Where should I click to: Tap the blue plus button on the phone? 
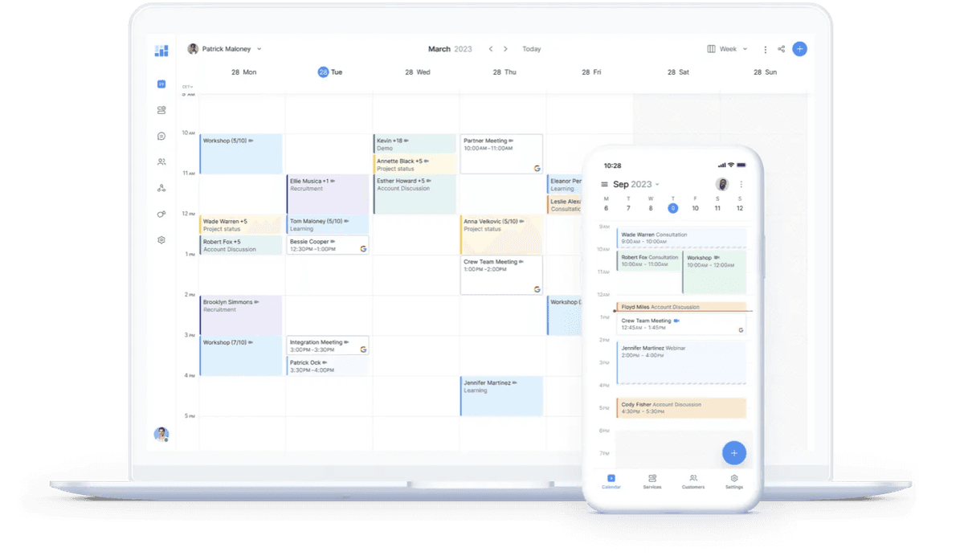(733, 453)
